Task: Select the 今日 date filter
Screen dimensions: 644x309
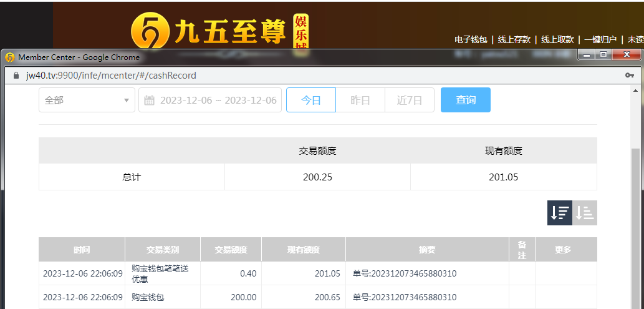Action: coord(311,100)
